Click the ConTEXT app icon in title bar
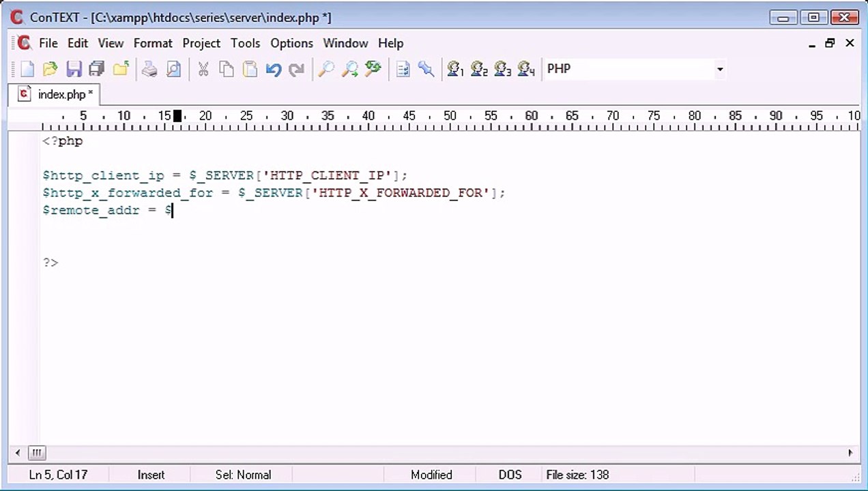The height and width of the screenshot is (491, 868). pos(17,17)
